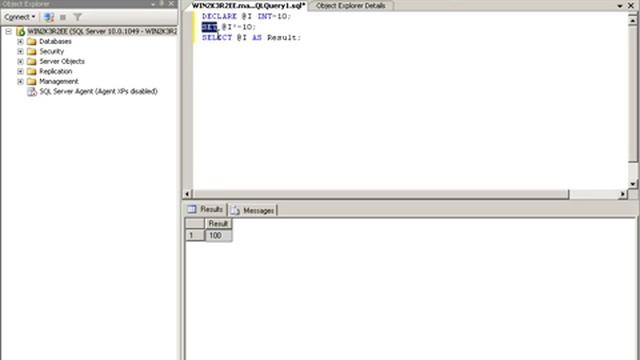Select the Management tree label
This screenshot has height=360, width=640.
coord(59,81)
